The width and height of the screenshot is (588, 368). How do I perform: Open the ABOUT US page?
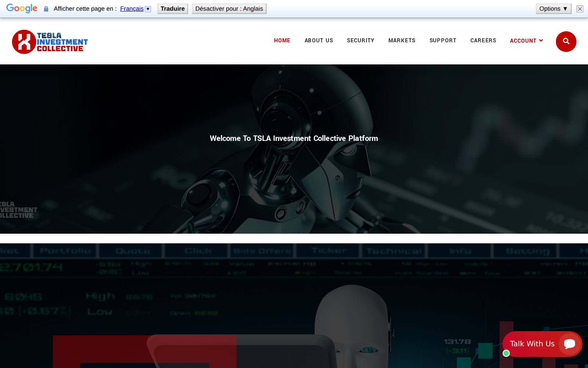point(319,40)
